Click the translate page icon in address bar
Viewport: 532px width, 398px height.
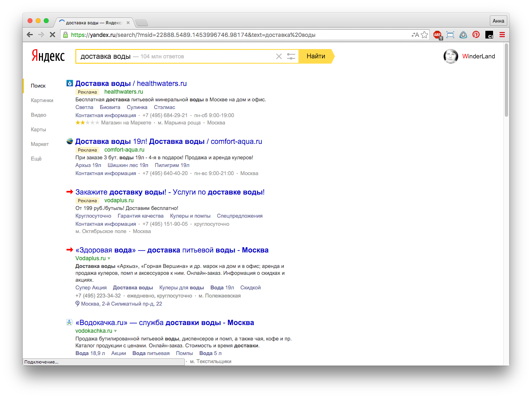click(x=415, y=35)
